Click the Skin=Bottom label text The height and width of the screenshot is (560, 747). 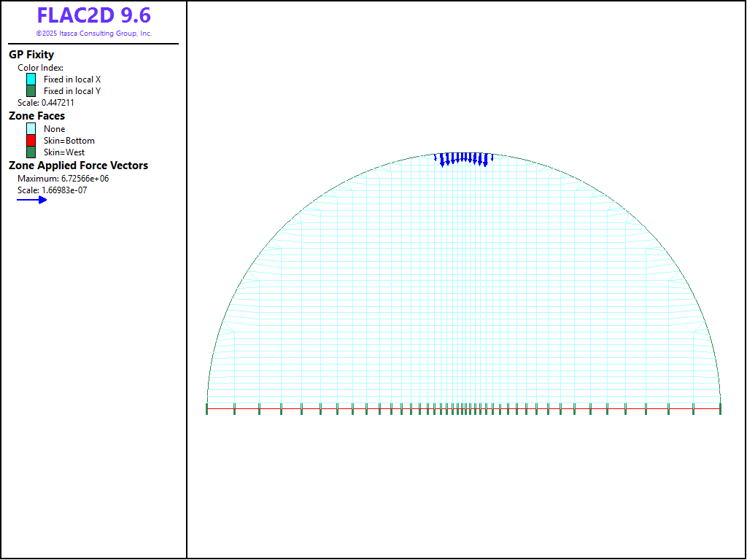point(69,141)
